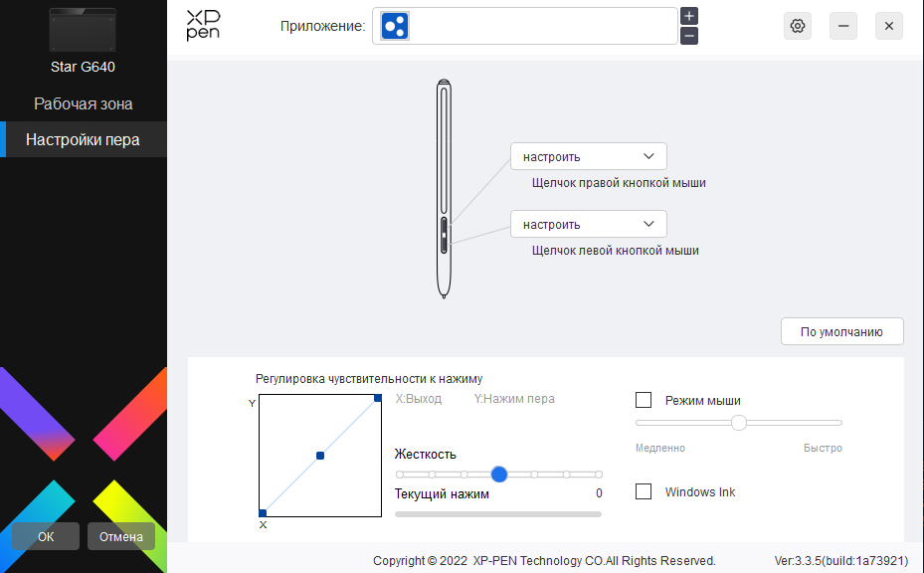
Task: Remove application using the minus icon
Action: [x=689, y=36]
